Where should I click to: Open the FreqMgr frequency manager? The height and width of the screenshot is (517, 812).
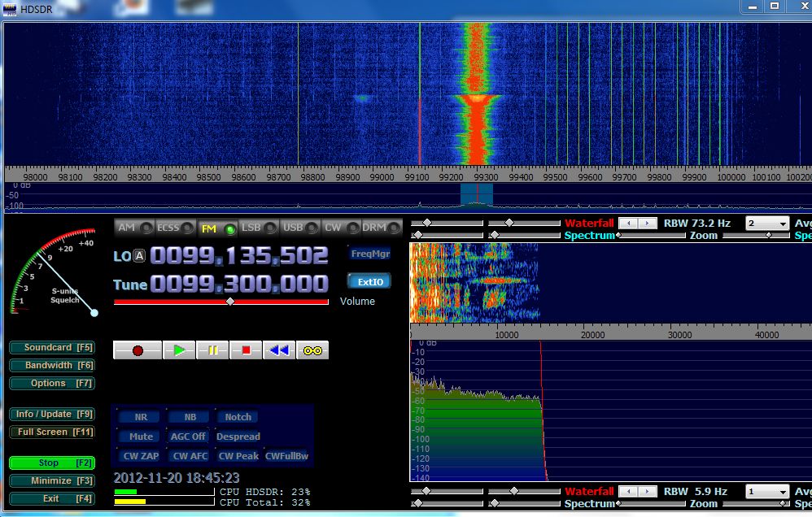tap(370, 254)
